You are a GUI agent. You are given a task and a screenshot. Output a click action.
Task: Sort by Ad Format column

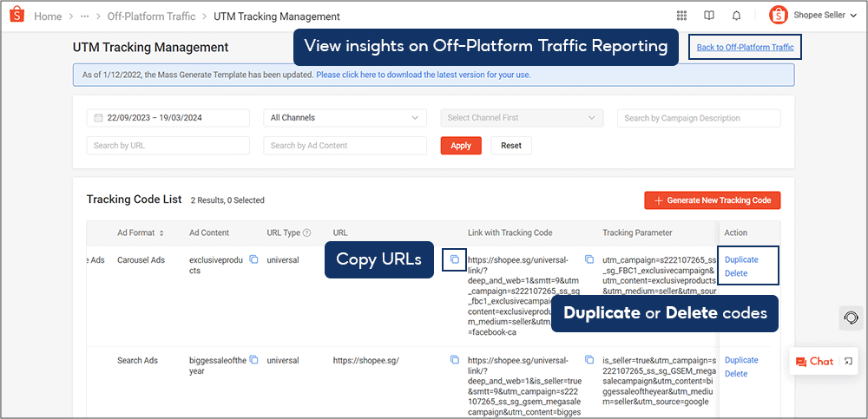[x=161, y=233]
